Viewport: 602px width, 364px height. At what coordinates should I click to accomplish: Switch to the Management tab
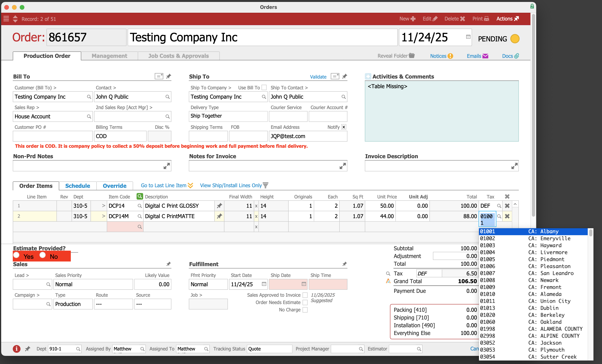(x=109, y=56)
